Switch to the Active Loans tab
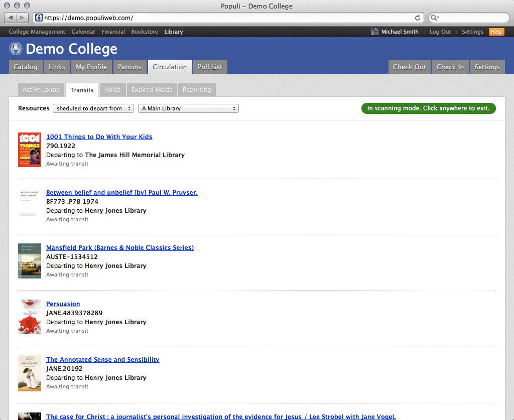The height and width of the screenshot is (420, 514). (41, 89)
